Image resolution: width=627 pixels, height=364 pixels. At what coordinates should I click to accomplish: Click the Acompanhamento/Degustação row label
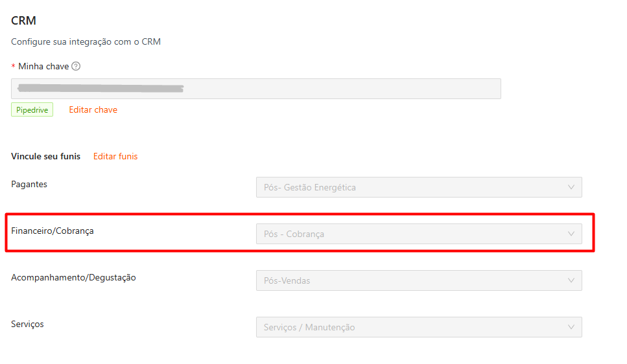73,277
